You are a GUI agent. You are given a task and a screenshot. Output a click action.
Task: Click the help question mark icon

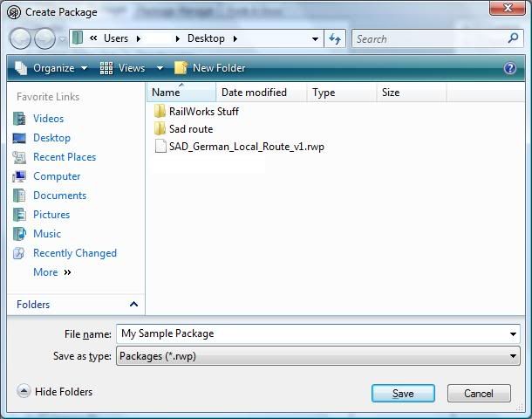510,68
